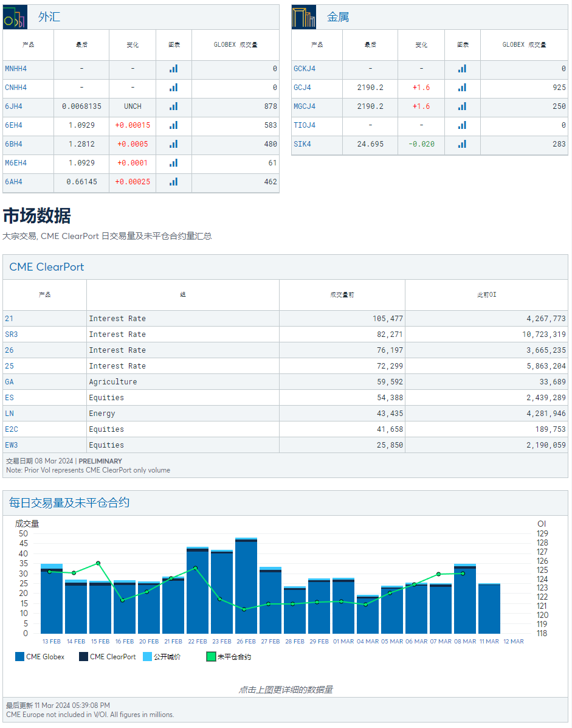Viewport: 572px width, 728px height.
Task: Open 6EH4 product link
Action: click(x=13, y=125)
